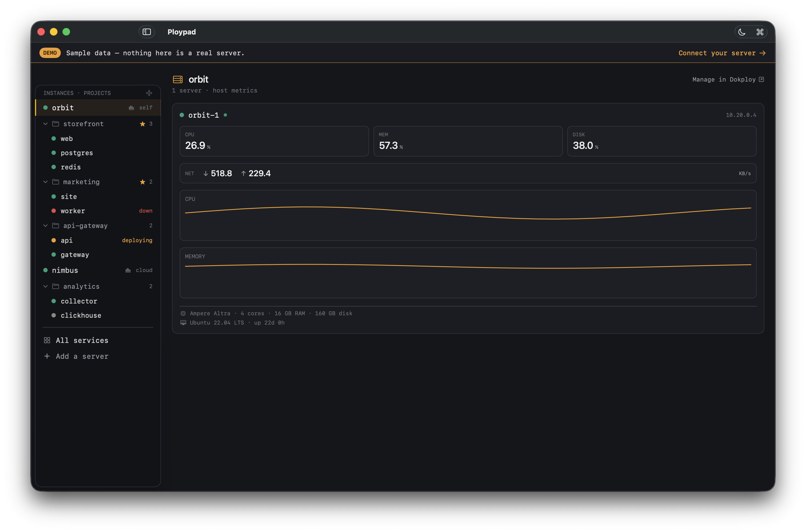Click the CPU history chart
The image size is (806, 532).
coord(468,215)
